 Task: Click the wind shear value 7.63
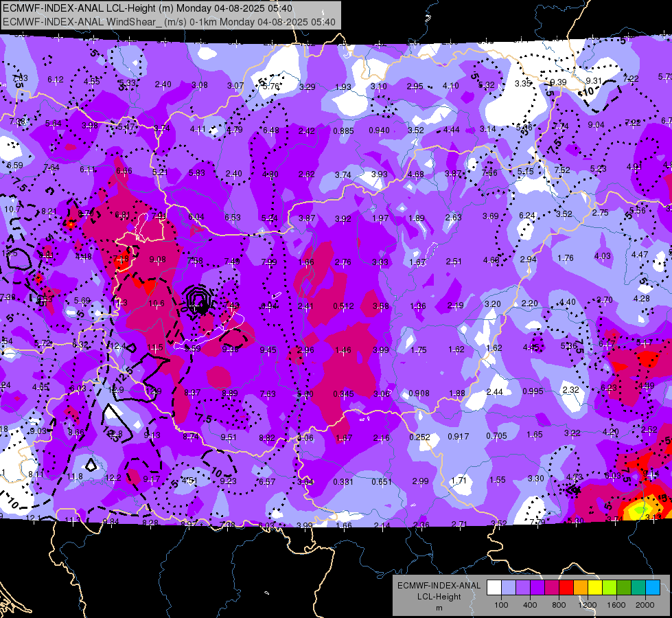[x=268, y=393]
